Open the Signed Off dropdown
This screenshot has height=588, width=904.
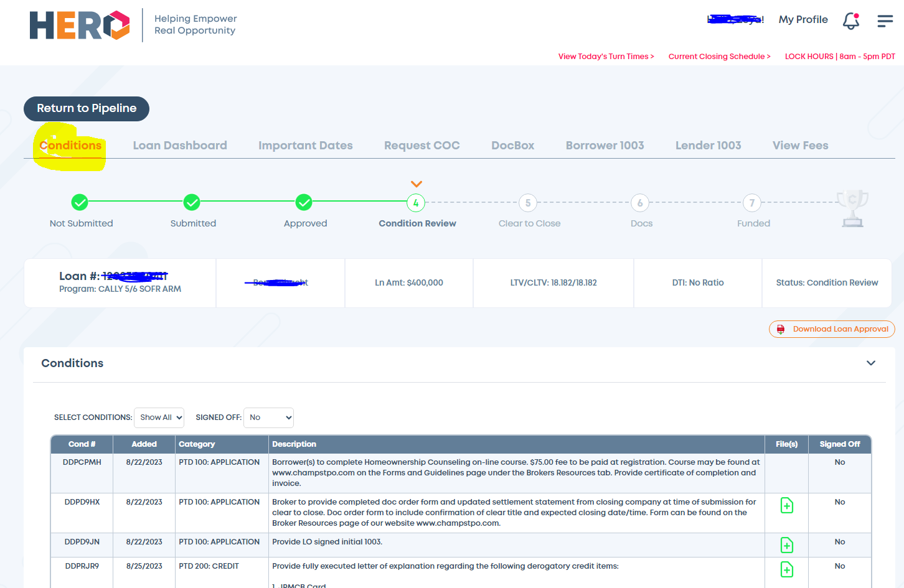268,418
